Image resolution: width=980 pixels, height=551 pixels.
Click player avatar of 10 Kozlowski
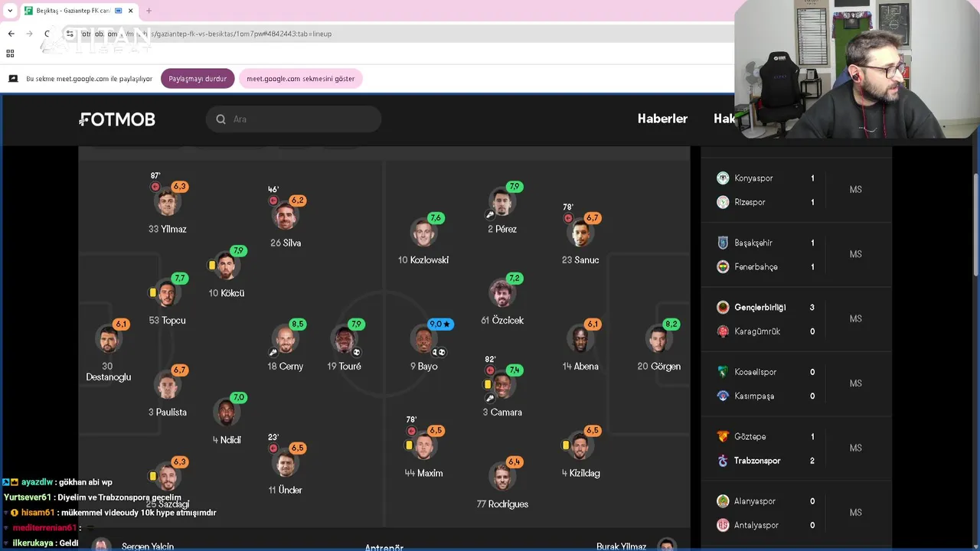(423, 233)
